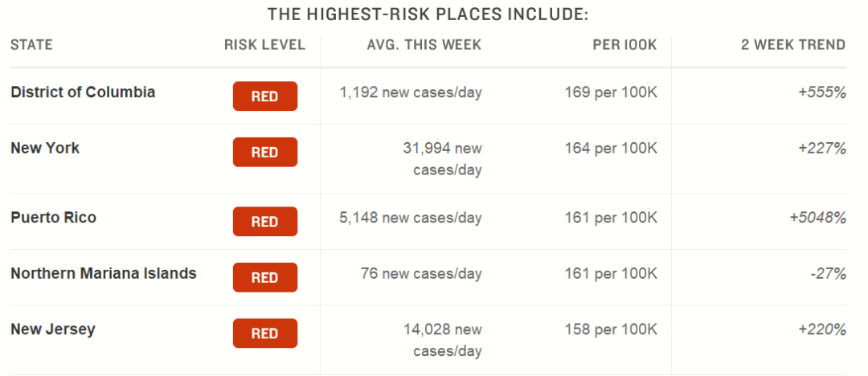Click RED badge for Northern Mariana Islands

click(x=264, y=277)
